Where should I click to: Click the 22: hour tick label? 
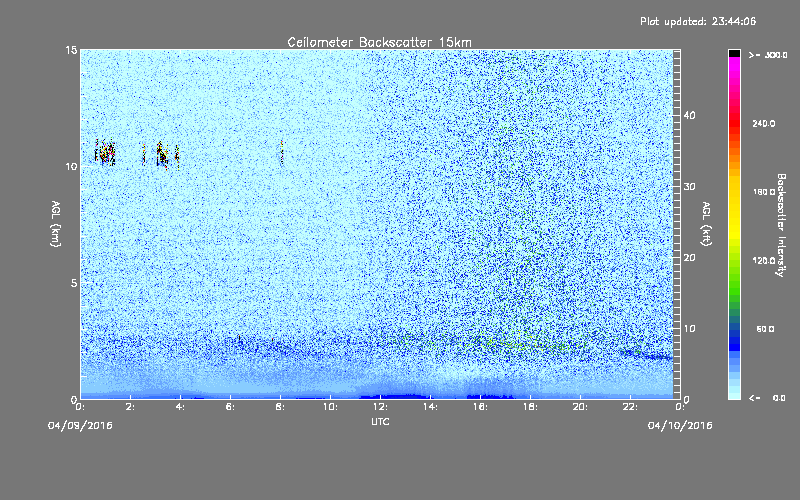630,407
